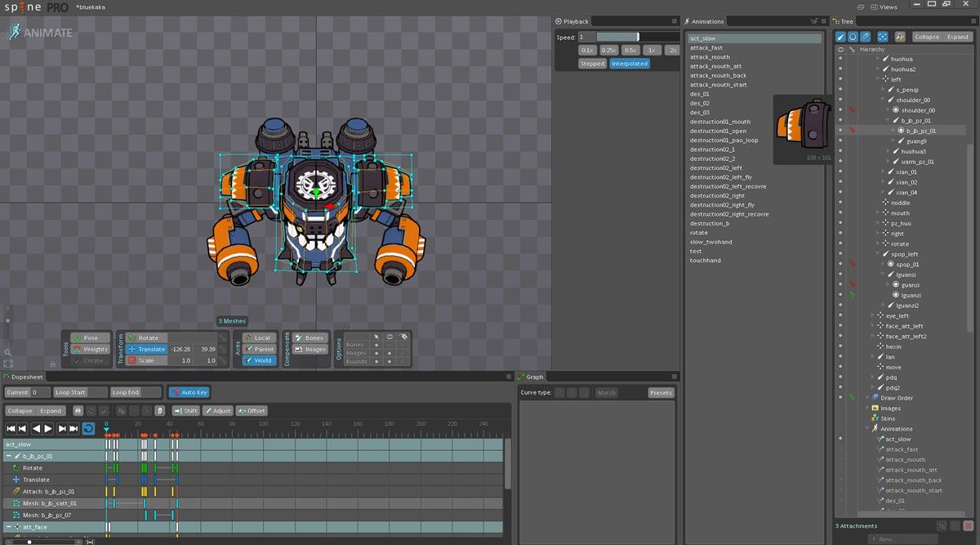
Task: Switch to the Dopesheet tab
Action: click(x=24, y=377)
